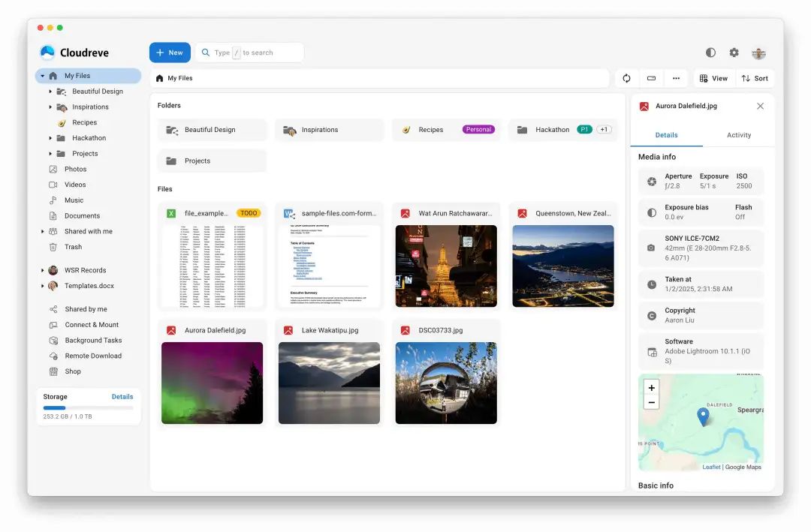The height and width of the screenshot is (532, 811).
Task: Expand the Shared with me section
Action: pos(42,232)
